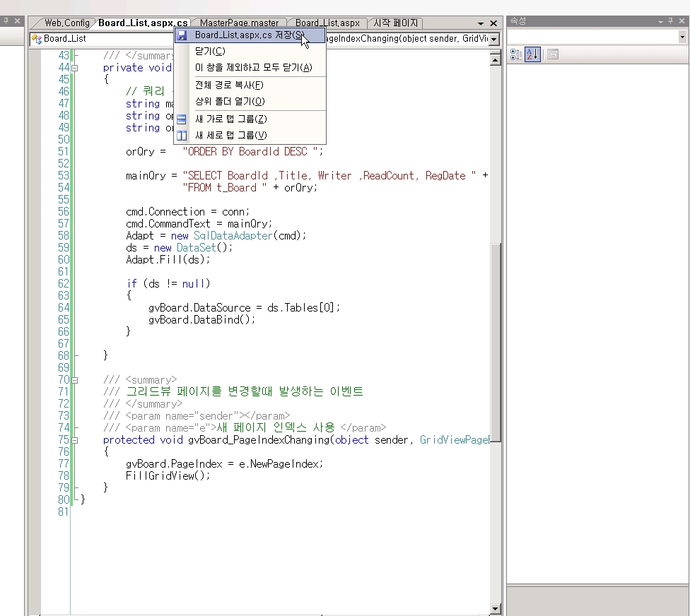The height and width of the screenshot is (616, 690).
Task: Show properties by category icon
Action: (x=516, y=54)
